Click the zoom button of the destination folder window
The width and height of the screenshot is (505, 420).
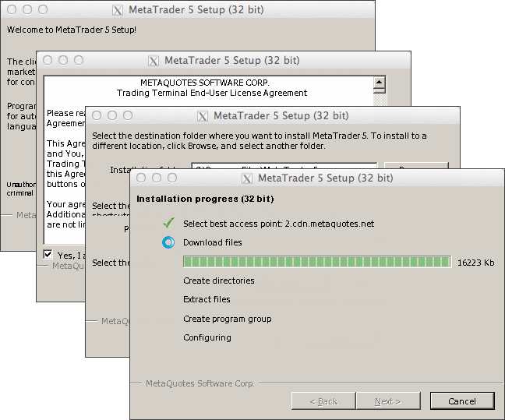[x=128, y=115]
